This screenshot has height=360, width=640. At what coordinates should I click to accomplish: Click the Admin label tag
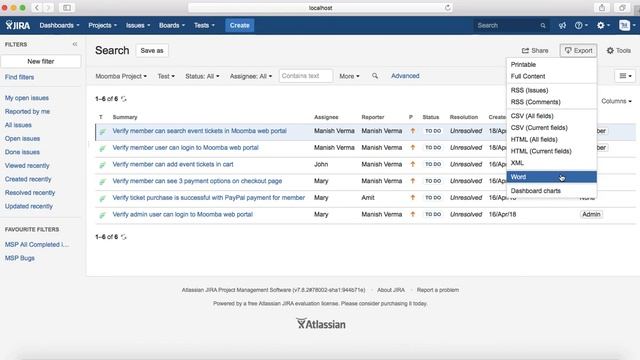(591, 214)
